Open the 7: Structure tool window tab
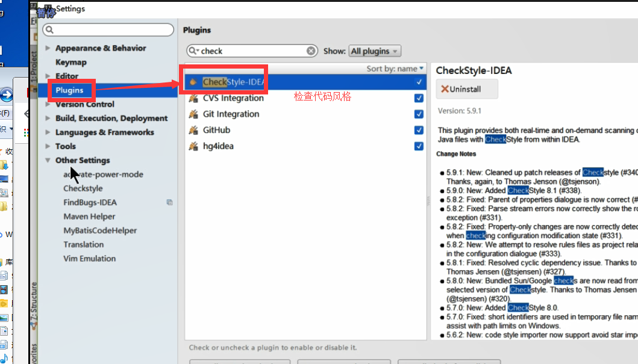This screenshot has width=638, height=364. pos(34,304)
